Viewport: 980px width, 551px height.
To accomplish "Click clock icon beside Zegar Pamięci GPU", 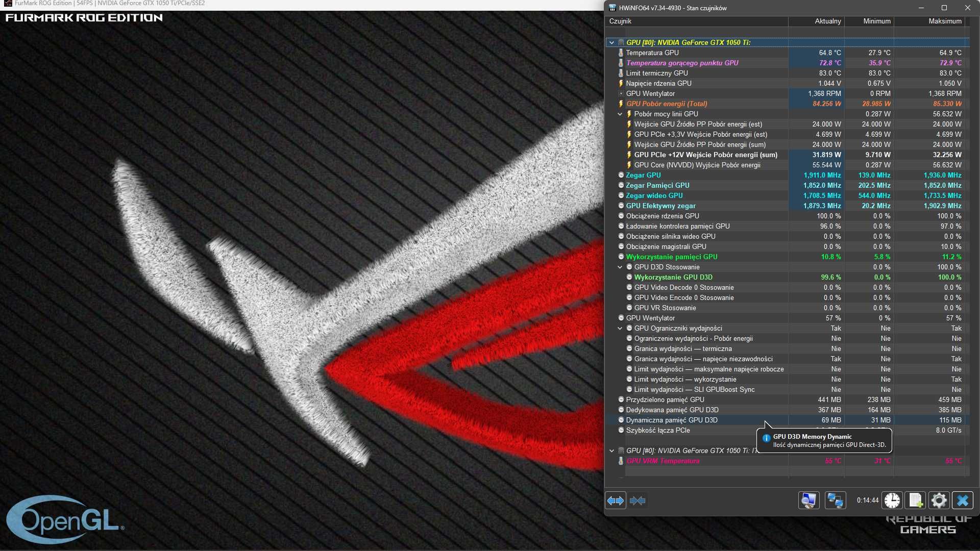I will [x=621, y=185].
